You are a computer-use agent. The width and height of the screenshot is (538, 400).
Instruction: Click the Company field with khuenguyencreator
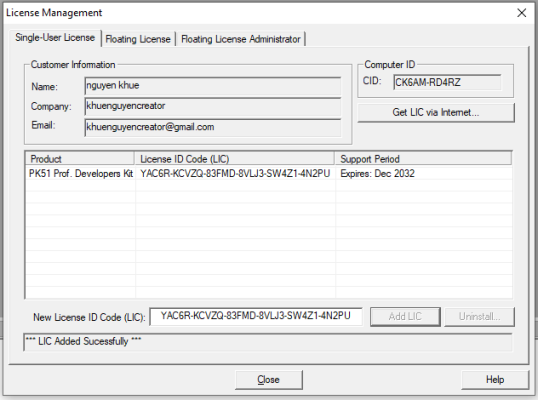[x=213, y=106]
